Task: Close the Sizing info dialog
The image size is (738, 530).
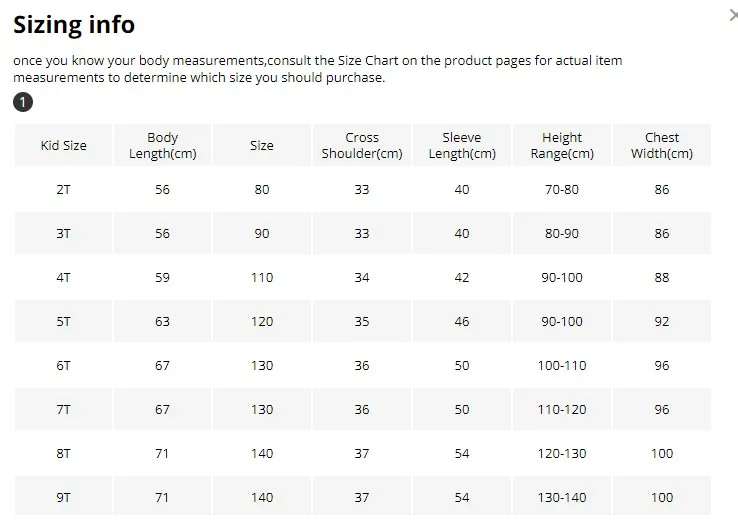Action: 733,16
